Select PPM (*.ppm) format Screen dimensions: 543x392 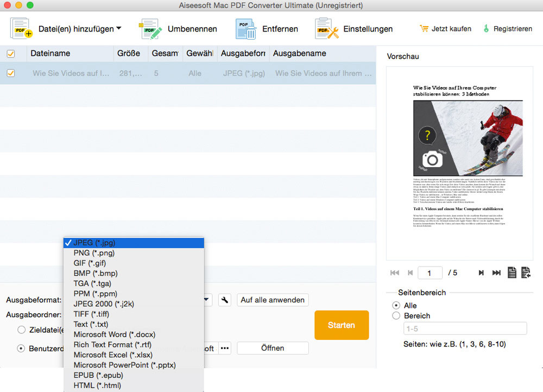pyautogui.click(x=134, y=294)
